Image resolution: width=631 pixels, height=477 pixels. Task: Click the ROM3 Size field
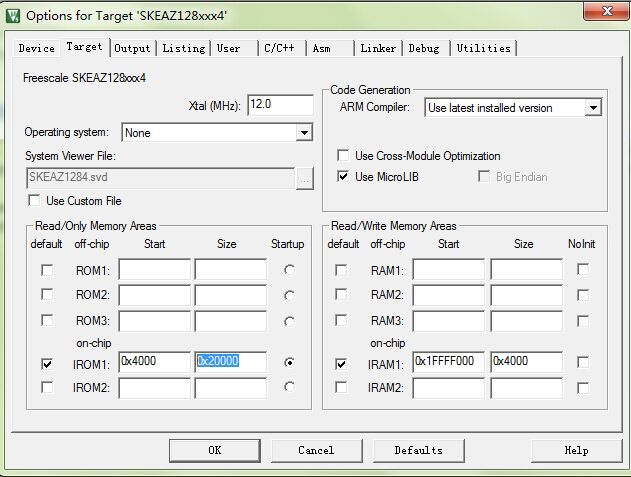pos(231,321)
